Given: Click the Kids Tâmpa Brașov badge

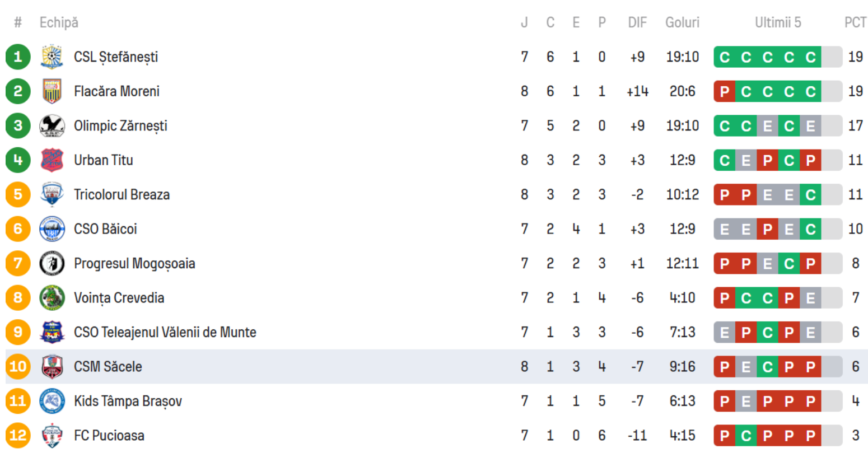Looking at the screenshot, I should pyautogui.click(x=52, y=401).
